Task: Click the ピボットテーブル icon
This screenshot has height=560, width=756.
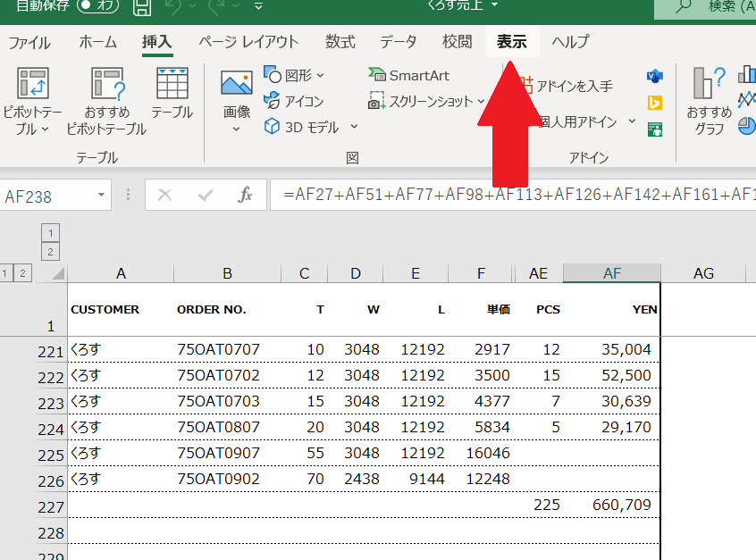Action: point(33,83)
